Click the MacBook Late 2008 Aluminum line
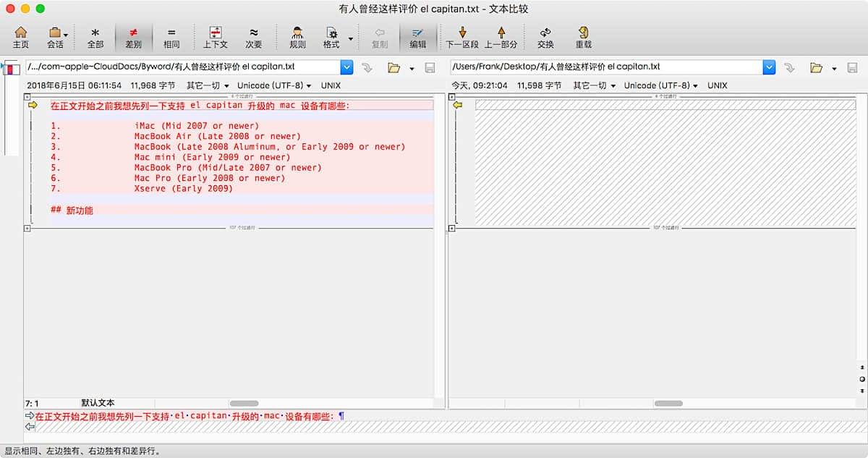The width and height of the screenshot is (868, 458). [270, 147]
